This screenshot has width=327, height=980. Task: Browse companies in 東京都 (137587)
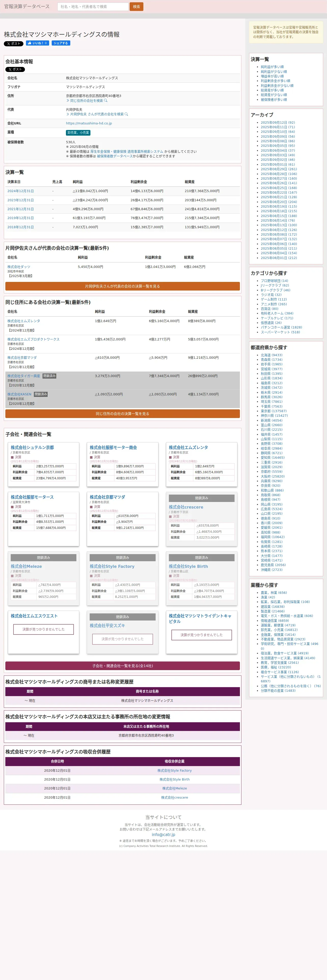point(274,411)
